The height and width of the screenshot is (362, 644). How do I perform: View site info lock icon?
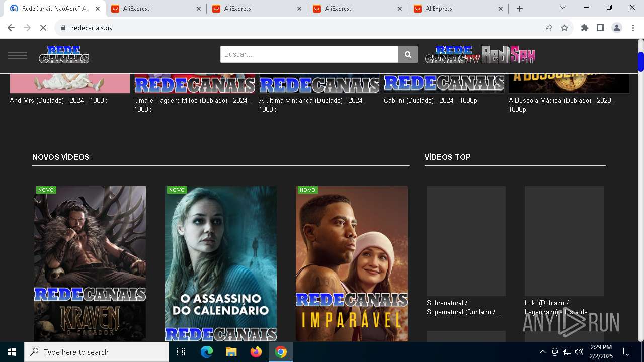tap(63, 28)
